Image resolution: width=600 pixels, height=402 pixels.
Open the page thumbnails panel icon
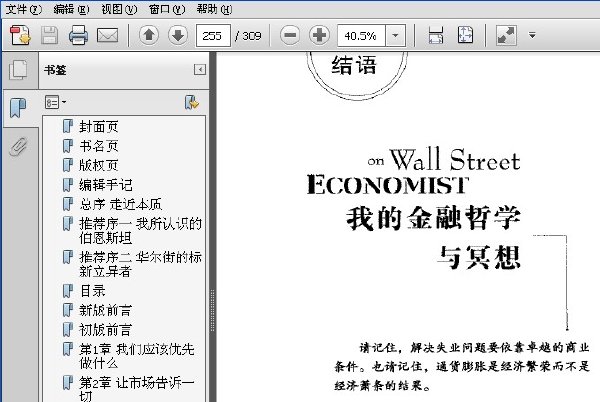(x=18, y=70)
